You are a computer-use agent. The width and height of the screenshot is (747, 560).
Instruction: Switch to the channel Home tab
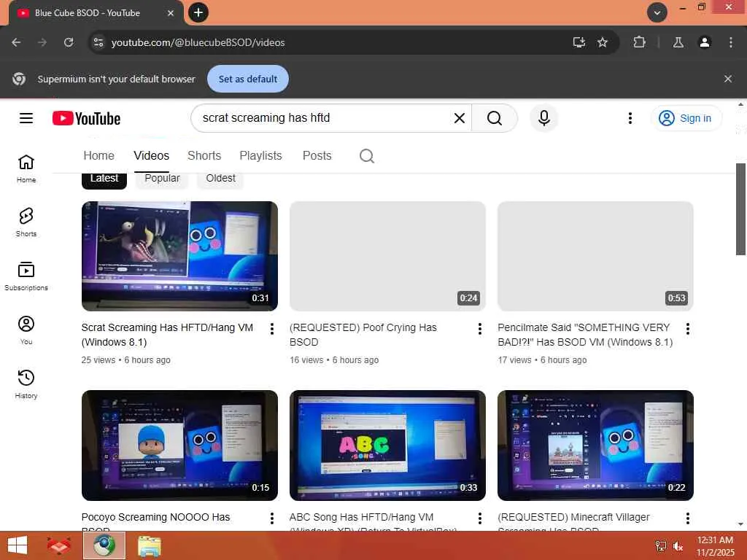(x=98, y=156)
